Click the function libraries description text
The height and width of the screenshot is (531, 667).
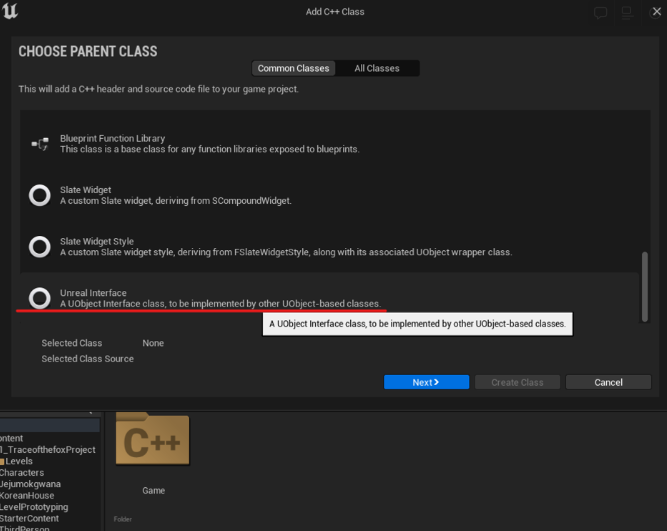click(x=210, y=149)
